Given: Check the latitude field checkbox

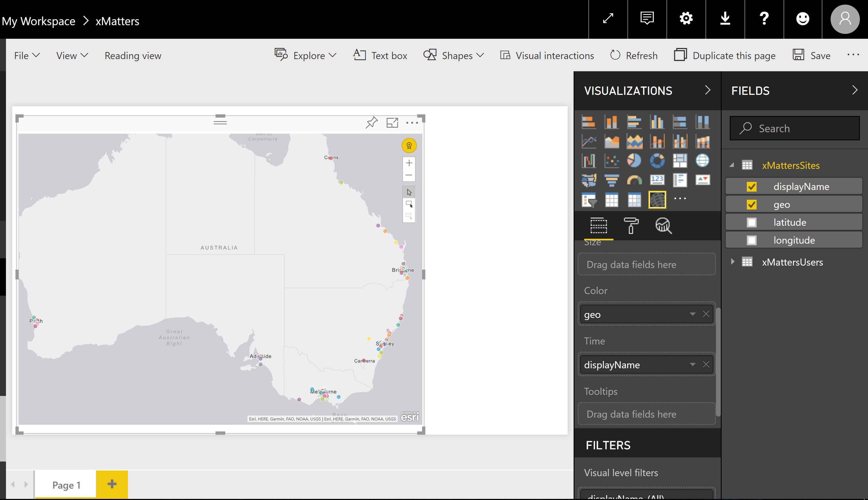Looking at the screenshot, I should coord(752,222).
